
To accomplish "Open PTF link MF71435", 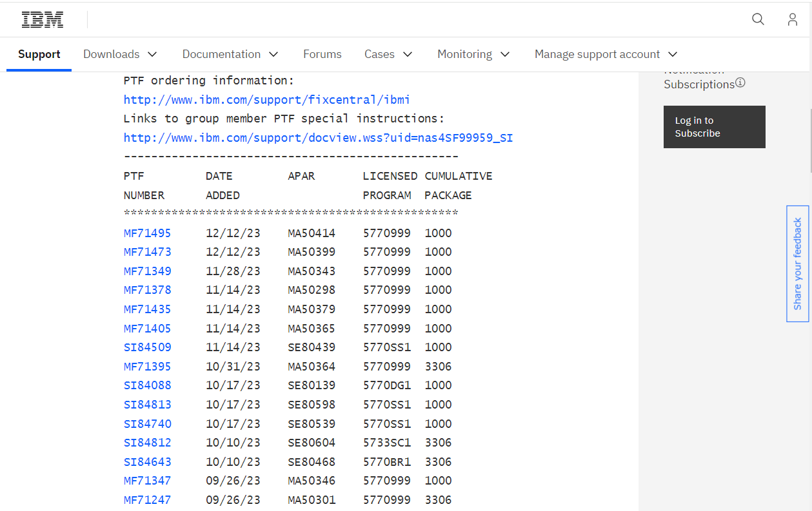I will pos(148,309).
